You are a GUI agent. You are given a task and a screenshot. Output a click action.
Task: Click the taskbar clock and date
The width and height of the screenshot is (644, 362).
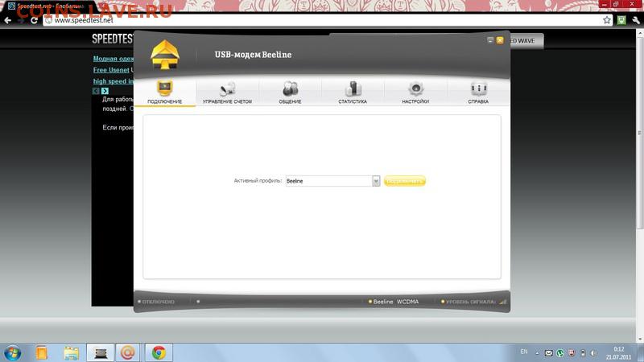618,353
